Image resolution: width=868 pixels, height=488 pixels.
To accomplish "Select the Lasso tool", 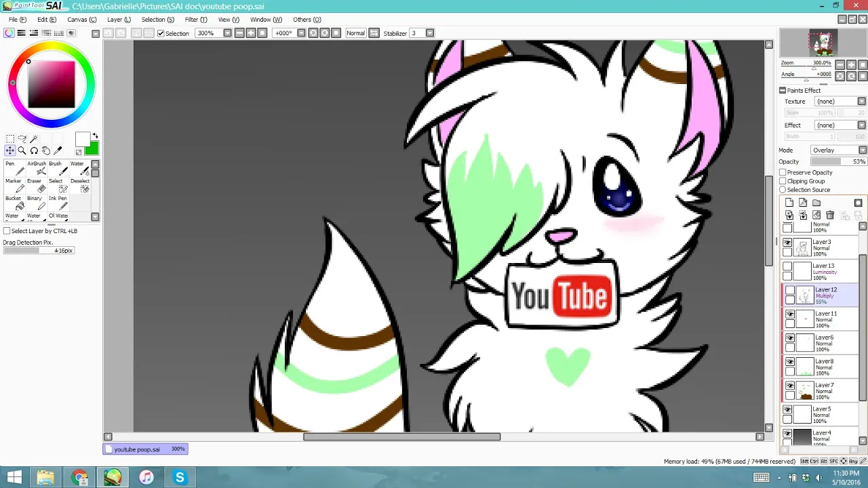I will tap(22, 138).
